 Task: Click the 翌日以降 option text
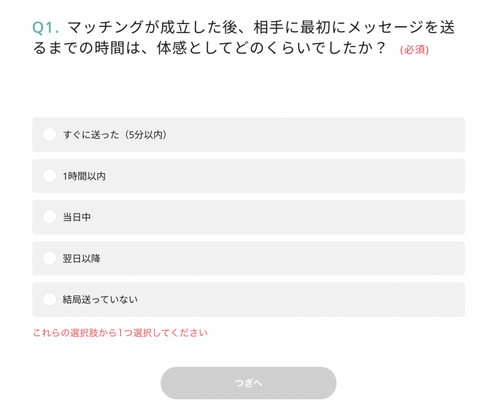pyautogui.click(x=82, y=258)
